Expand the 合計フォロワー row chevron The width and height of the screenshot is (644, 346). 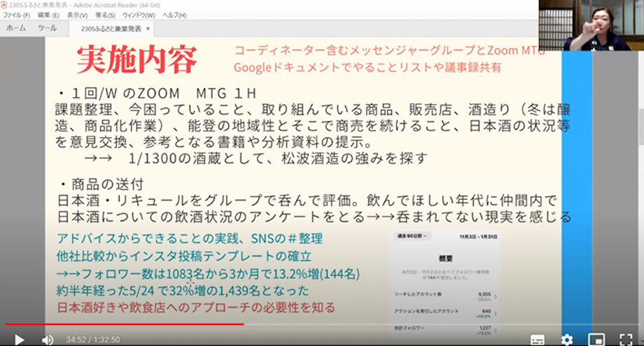tap(496, 330)
